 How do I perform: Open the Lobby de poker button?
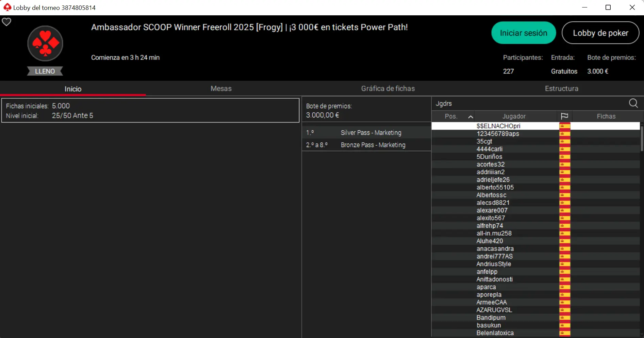(600, 33)
